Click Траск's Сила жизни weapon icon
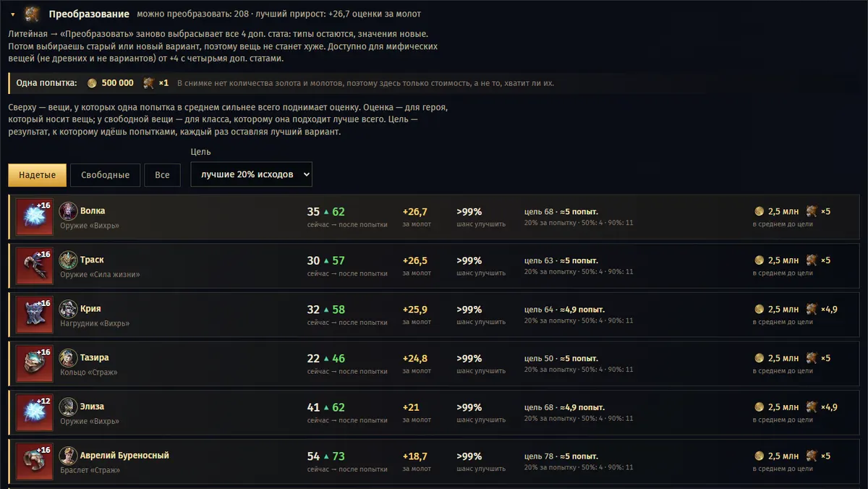This screenshot has width=868, height=489. point(35,266)
